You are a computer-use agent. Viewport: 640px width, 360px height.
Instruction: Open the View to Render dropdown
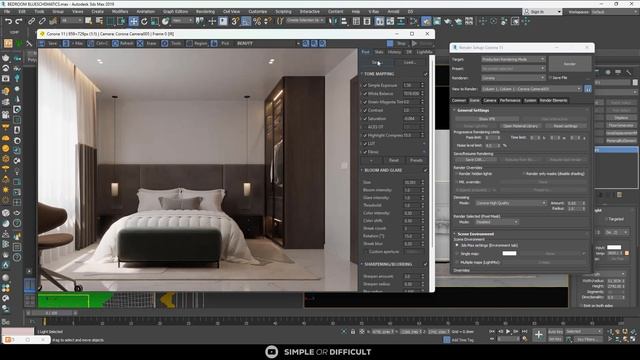[531, 89]
